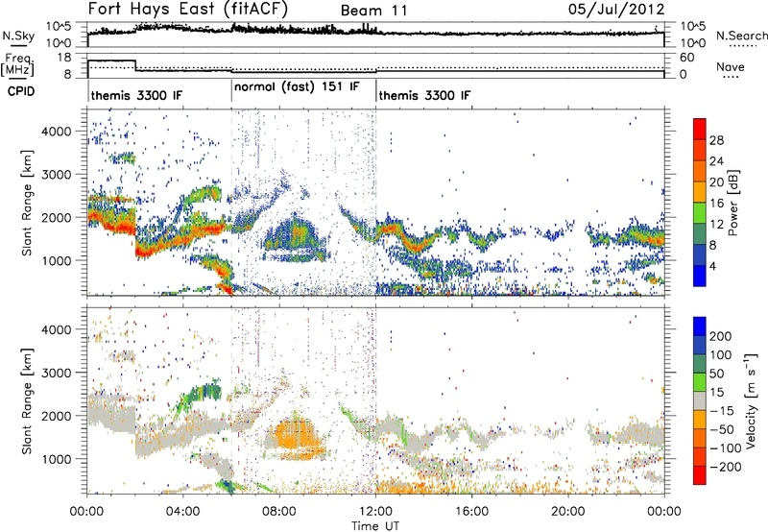This screenshot has width=768, height=532.
Task: Click the bright blue segment of the Power colorbar
Action: (700, 276)
